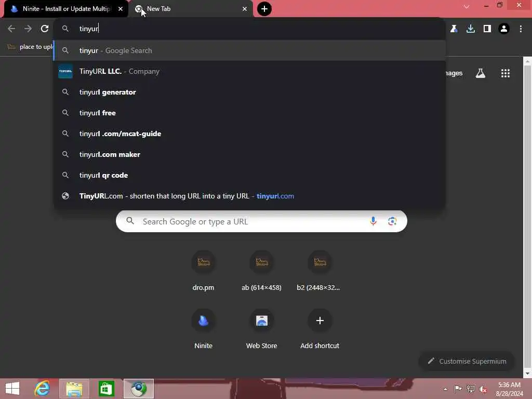Reload the page with the refresh icon
The image size is (532, 399).
pyautogui.click(x=45, y=29)
